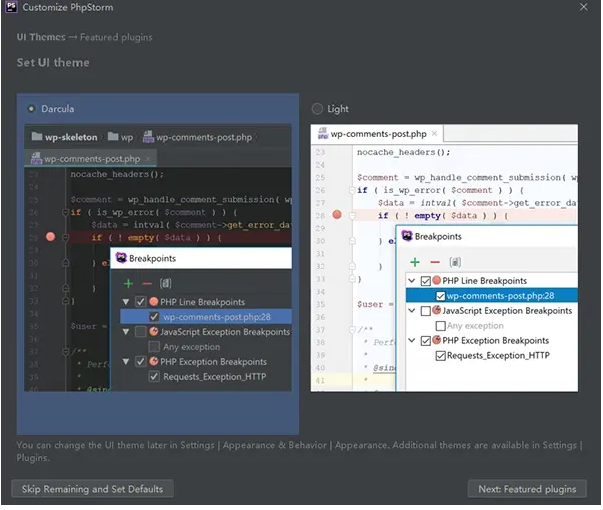The image size is (603, 510).
Task: Click the PHP file icon on the Light preview tab
Action: [x=322, y=133]
